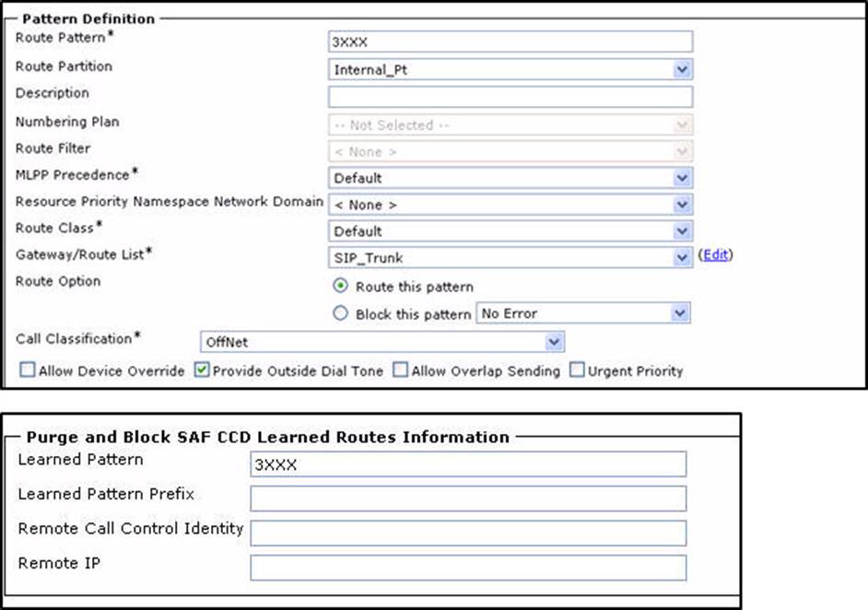
Task: Click the Remote IP input field
Action: (x=467, y=567)
